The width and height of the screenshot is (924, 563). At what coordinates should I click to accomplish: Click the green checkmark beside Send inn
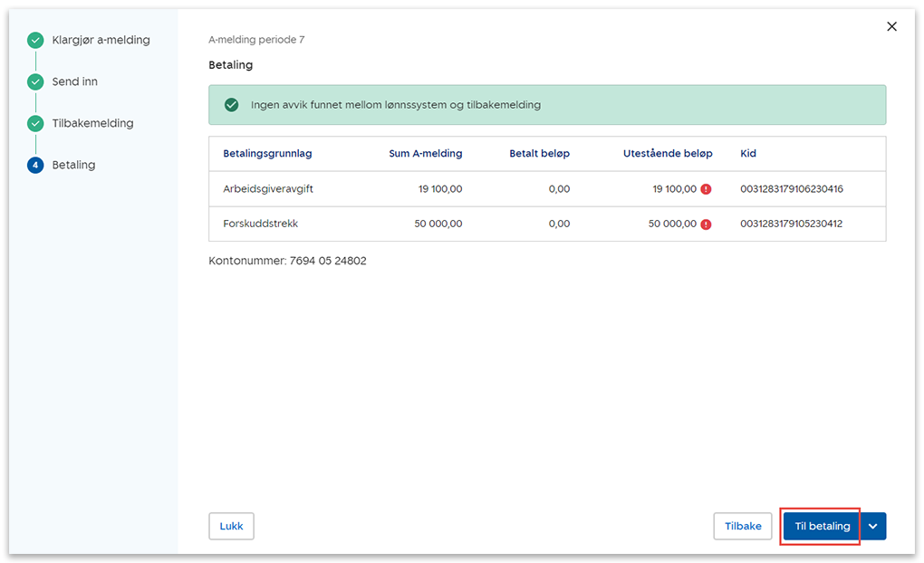click(x=35, y=81)
